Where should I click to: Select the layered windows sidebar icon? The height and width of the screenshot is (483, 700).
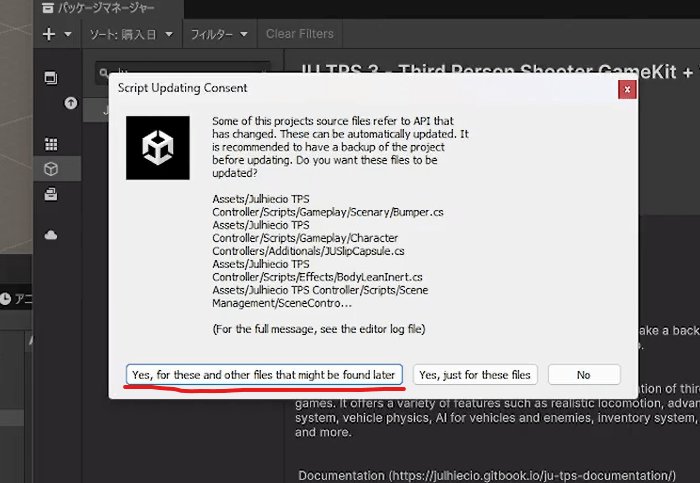pos(51,78)
